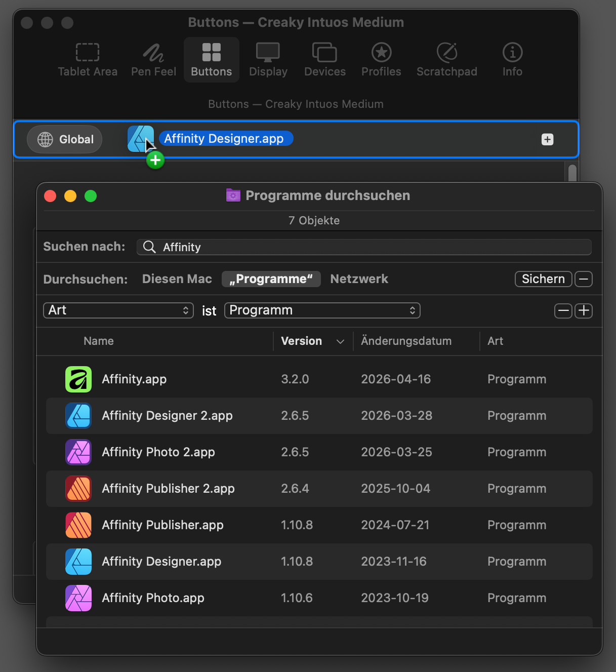Remove the search criterion row
616x672 pixels.
pyautogui.click(x=563, y=310)
